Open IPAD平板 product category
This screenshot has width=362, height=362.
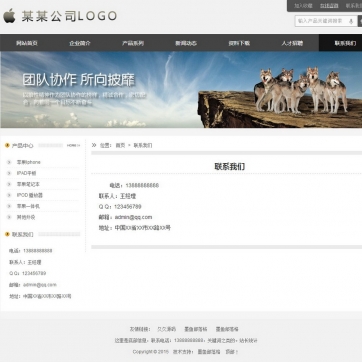(x=26, y=173)
